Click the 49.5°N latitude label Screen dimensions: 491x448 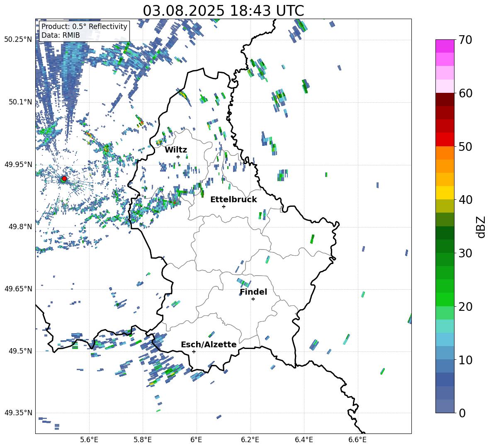[x=20, y=351]
